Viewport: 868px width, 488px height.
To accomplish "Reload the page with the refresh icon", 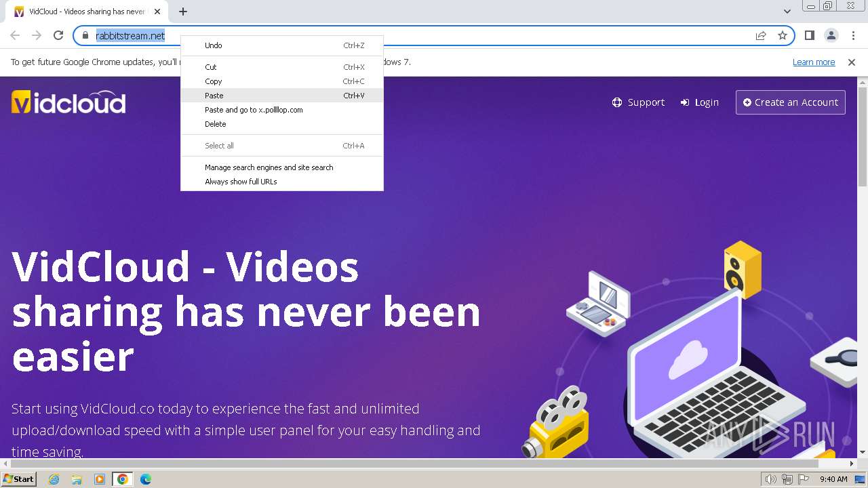I will coord(58,35).
